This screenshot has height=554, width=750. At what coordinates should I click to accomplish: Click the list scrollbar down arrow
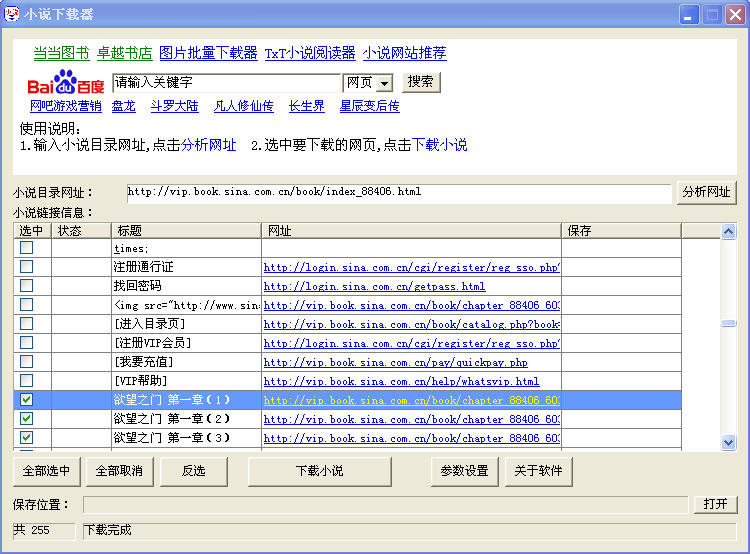pos(728,441)
